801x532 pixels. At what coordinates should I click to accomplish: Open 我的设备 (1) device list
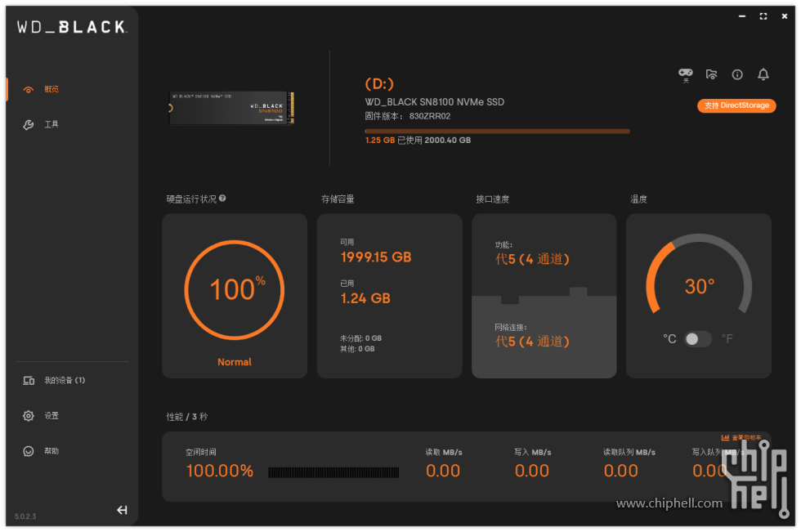coord(54,380)
